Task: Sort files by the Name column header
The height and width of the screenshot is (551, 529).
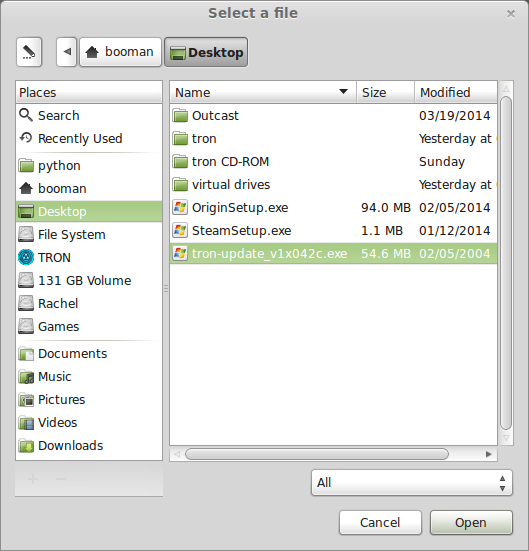Action: click(263, 92)
